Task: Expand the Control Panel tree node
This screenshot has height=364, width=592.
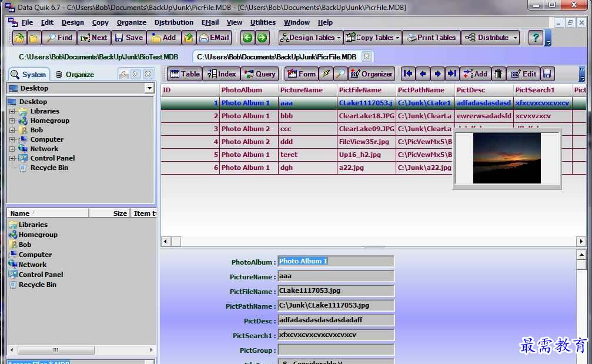Action: pos(12,159)
